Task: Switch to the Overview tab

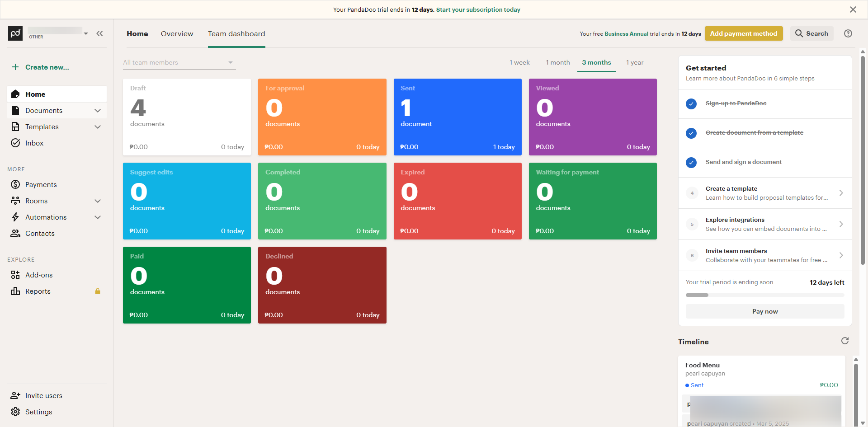Action: pos(177,33)
